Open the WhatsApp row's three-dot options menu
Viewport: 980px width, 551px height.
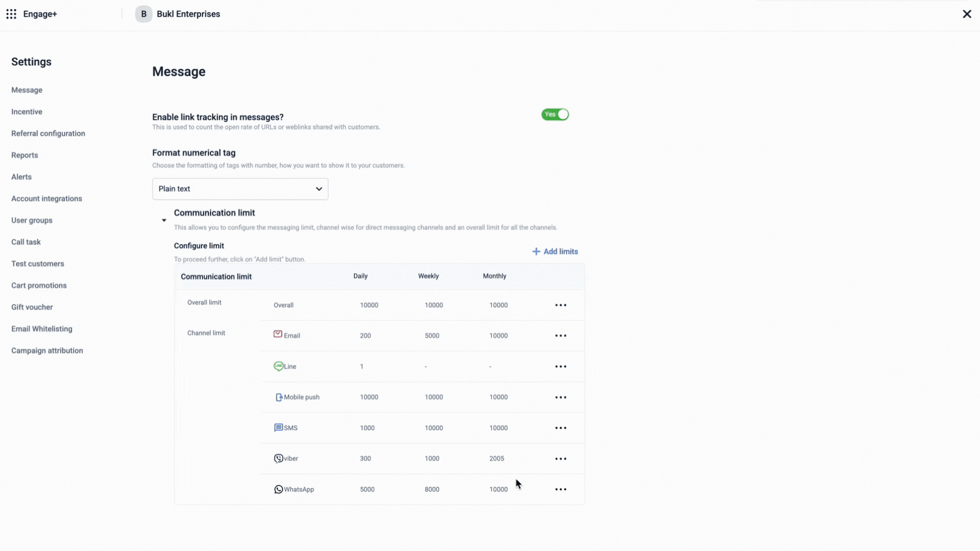[x=560, y=489]
